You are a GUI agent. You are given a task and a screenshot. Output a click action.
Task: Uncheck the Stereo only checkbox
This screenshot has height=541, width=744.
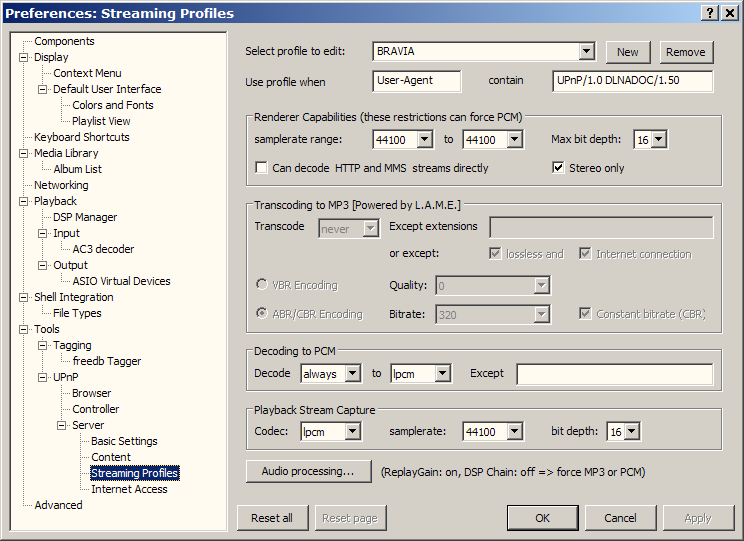pos(559,168)
